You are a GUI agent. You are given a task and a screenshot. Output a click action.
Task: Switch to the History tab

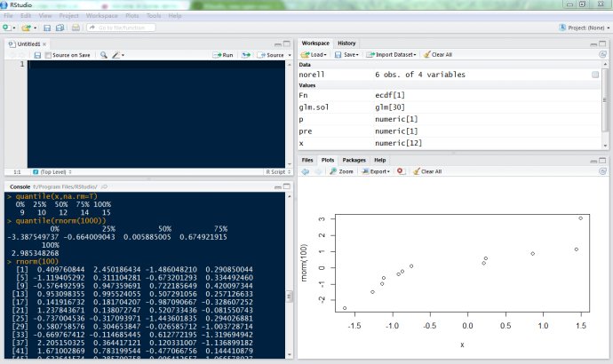[346, 43]
